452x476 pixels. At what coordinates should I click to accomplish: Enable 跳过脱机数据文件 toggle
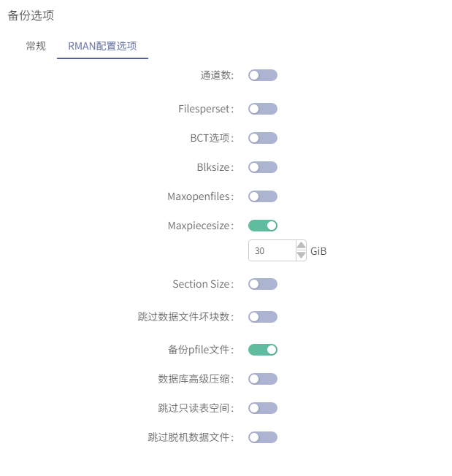[263, 437]
